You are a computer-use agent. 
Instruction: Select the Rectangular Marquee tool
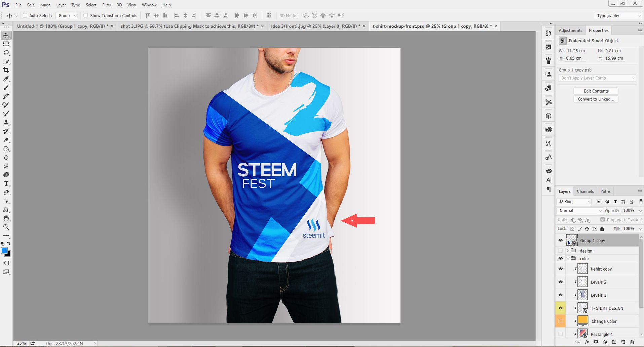6,44
